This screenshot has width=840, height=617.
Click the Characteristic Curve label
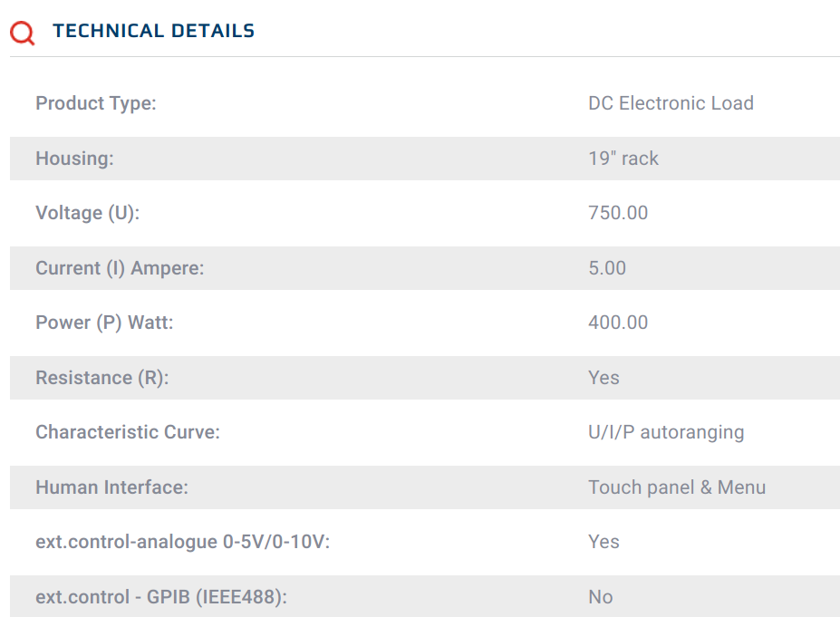click(128, 432)
